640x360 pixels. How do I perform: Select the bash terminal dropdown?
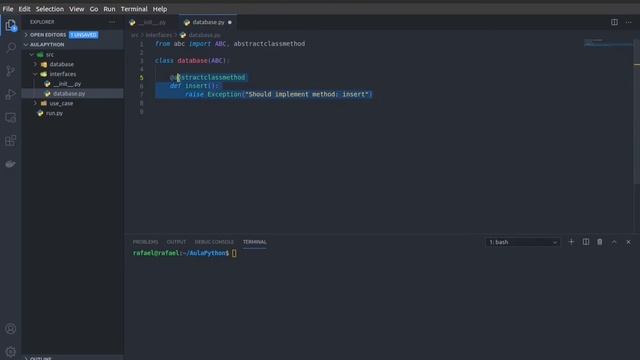(x=523, y=242)
